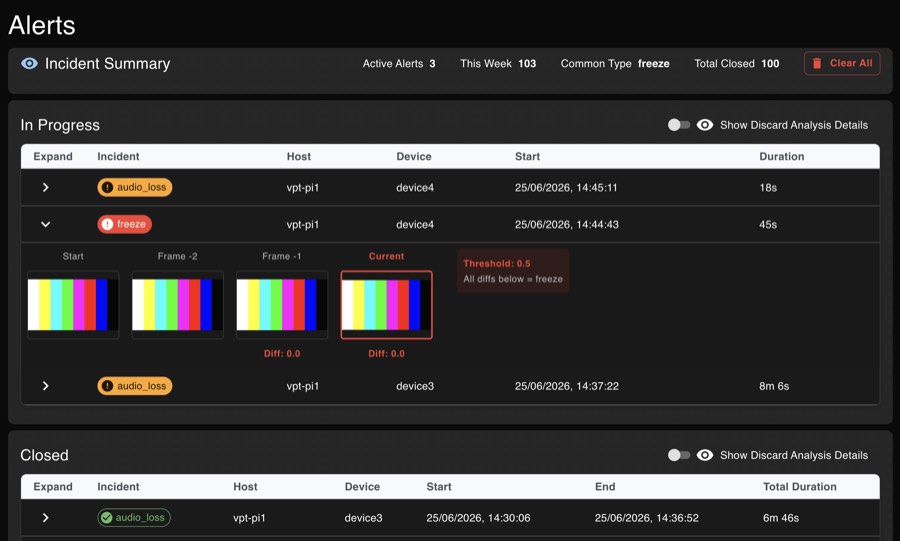
Task: Click the Active Alerts 3 stat
Action: pos(399,64)
